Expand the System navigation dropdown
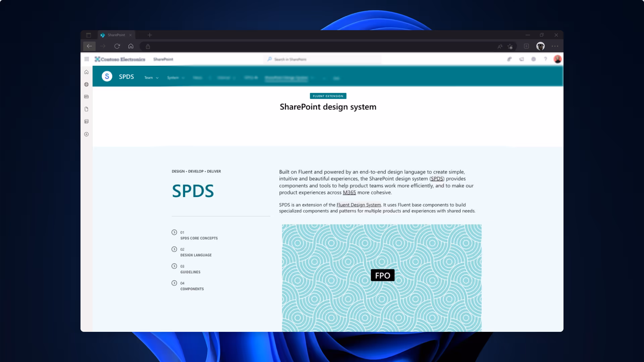Screen dimensions: 644x362 [x=176, y=78]
